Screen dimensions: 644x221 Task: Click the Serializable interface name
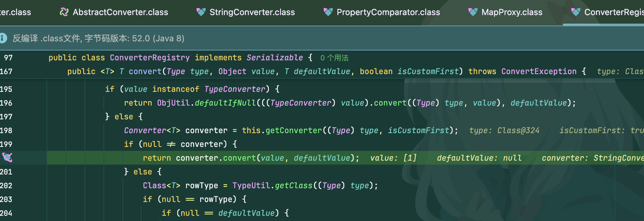coord(275,58)
